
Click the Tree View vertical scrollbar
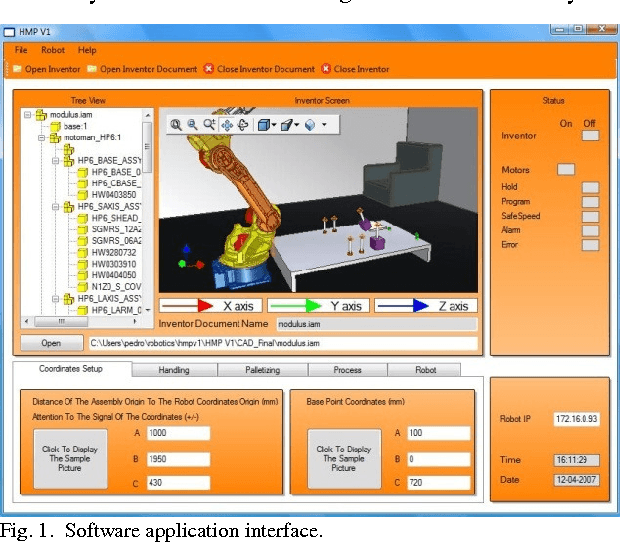(148, 200)
